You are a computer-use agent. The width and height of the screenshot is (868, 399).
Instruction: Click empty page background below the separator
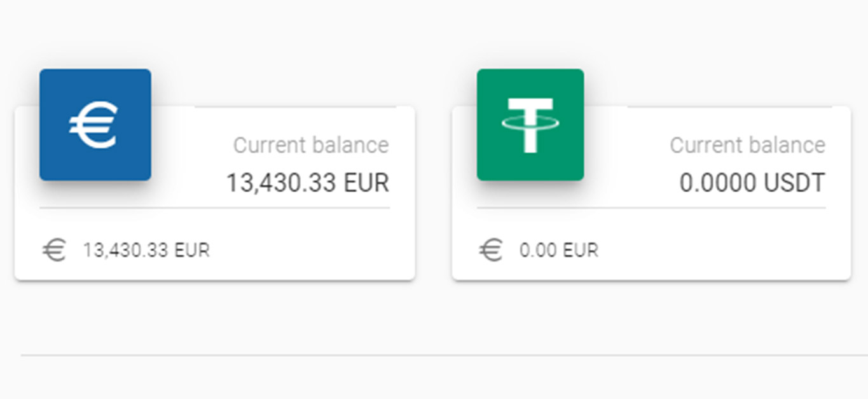(x=444, y=379)
